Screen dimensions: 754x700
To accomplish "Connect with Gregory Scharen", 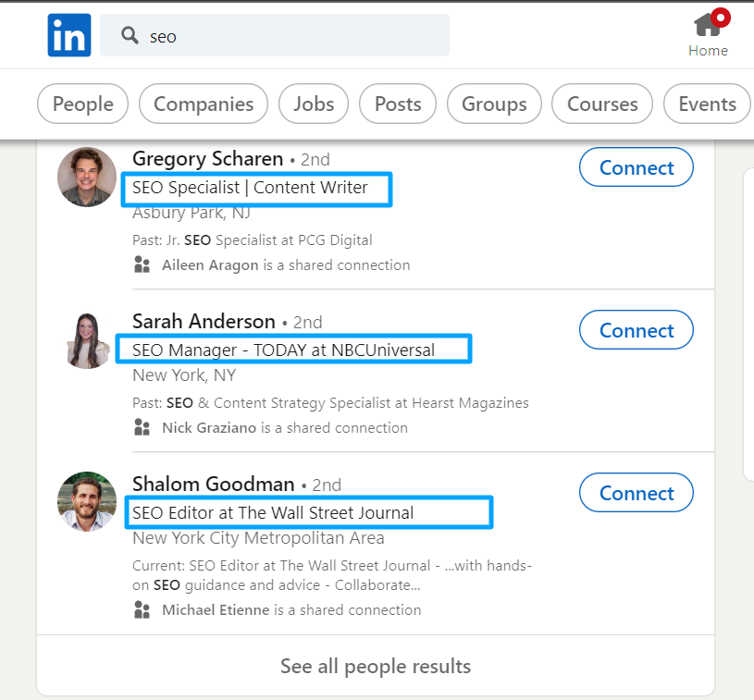I will pyautogui.click(x=637, y=167).
